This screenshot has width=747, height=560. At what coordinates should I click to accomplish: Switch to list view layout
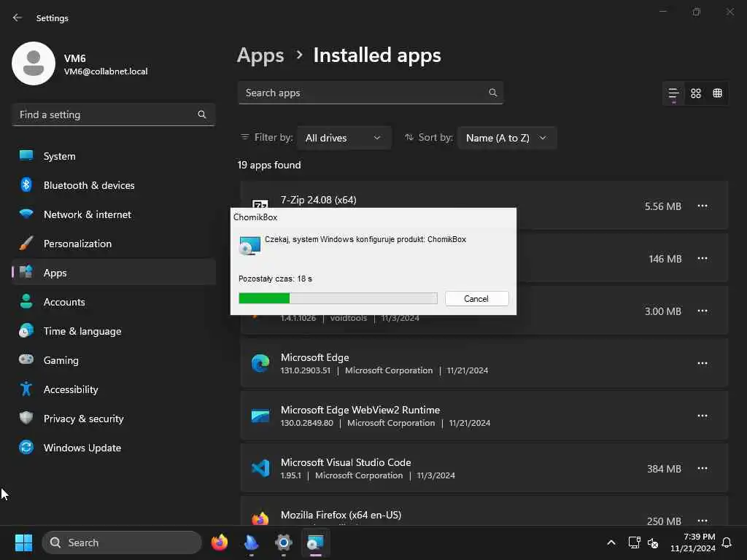pos(673,93)
